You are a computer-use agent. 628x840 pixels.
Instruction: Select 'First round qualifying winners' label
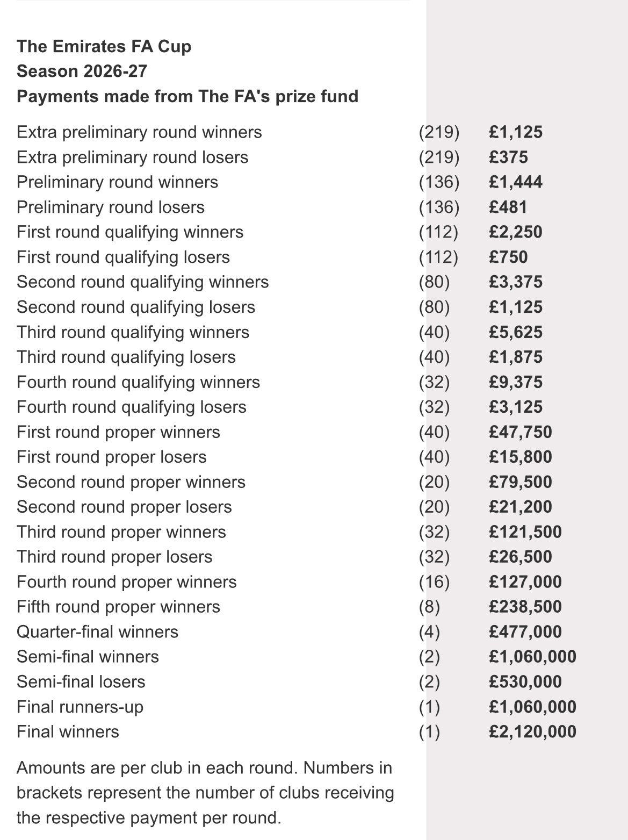point(130,232)
